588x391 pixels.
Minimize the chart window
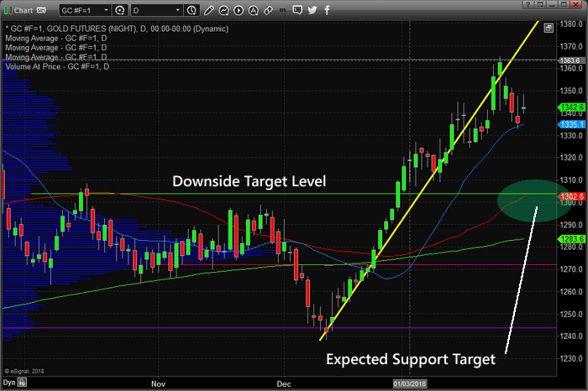[552, 4]
